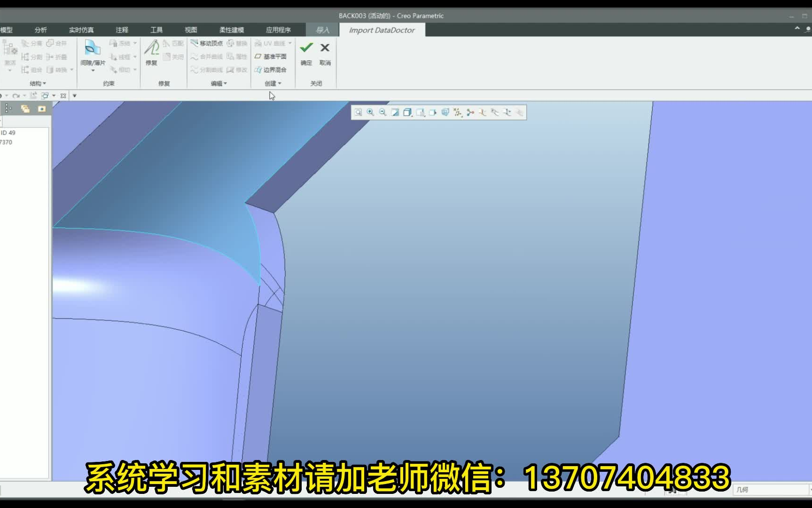Screen dimensions: 812x508
Task: Create a 基准平面 datum plane
Action: click(271, 56)
